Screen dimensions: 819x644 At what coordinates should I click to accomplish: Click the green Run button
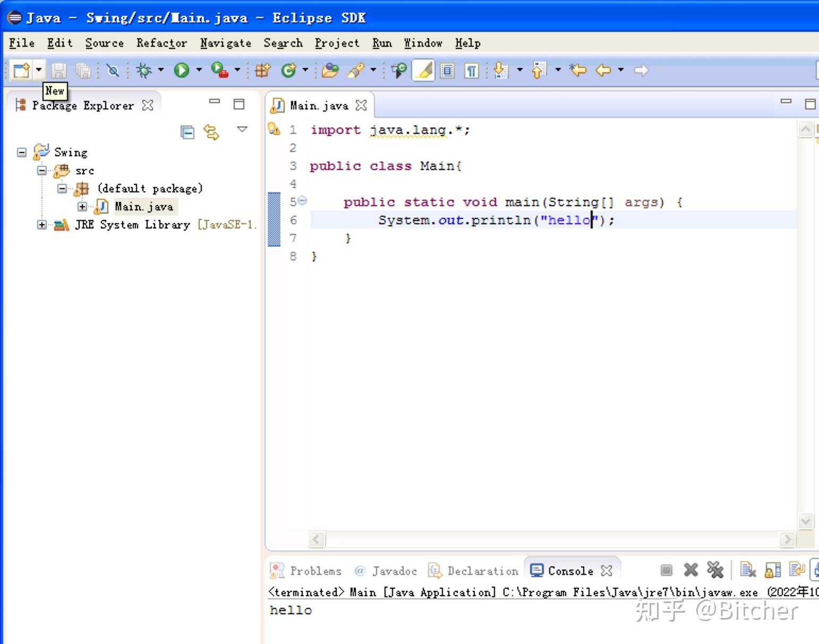[182, 70]
